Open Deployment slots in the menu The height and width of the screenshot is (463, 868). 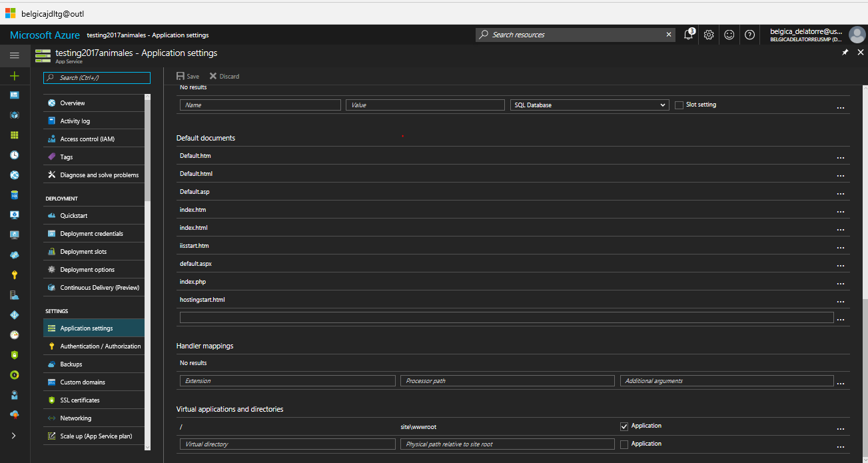coord(83,252)
